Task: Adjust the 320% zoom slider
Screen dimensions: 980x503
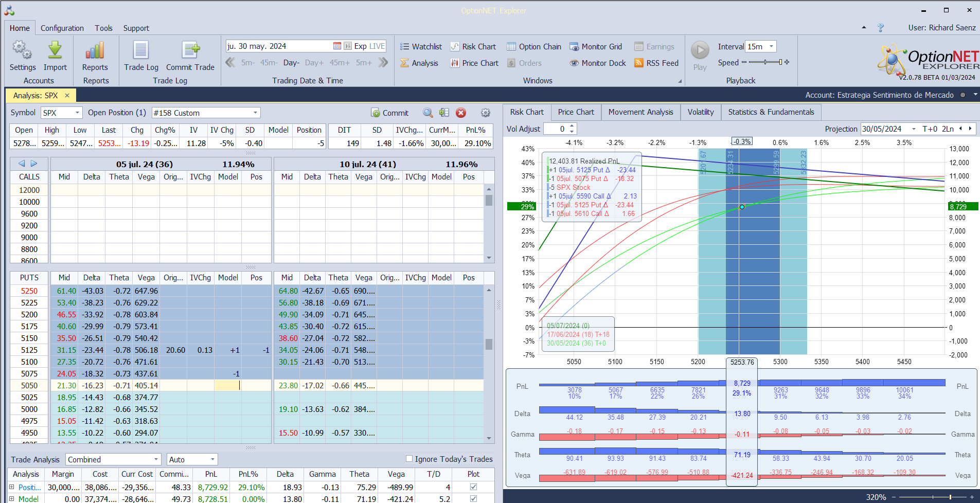Action: [932, 497]
